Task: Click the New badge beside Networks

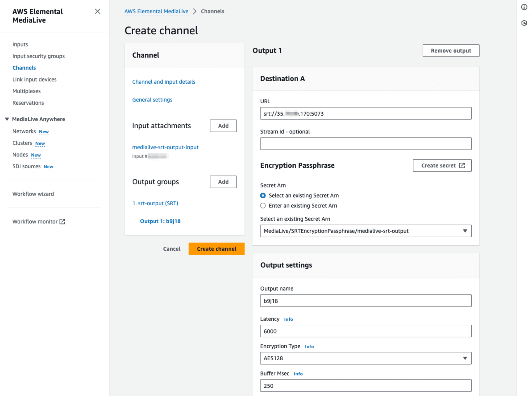Action: click(x=44, y=132)
